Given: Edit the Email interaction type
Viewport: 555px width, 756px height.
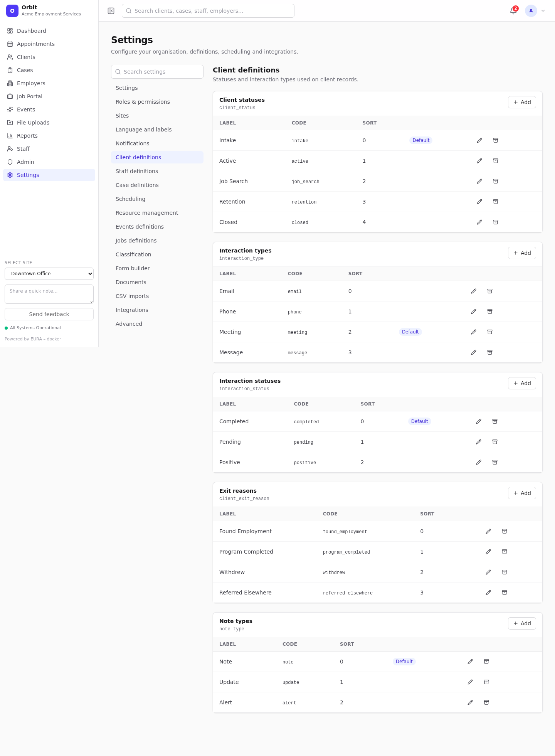Looking at the screenshot, I should [x=474, y=291].
